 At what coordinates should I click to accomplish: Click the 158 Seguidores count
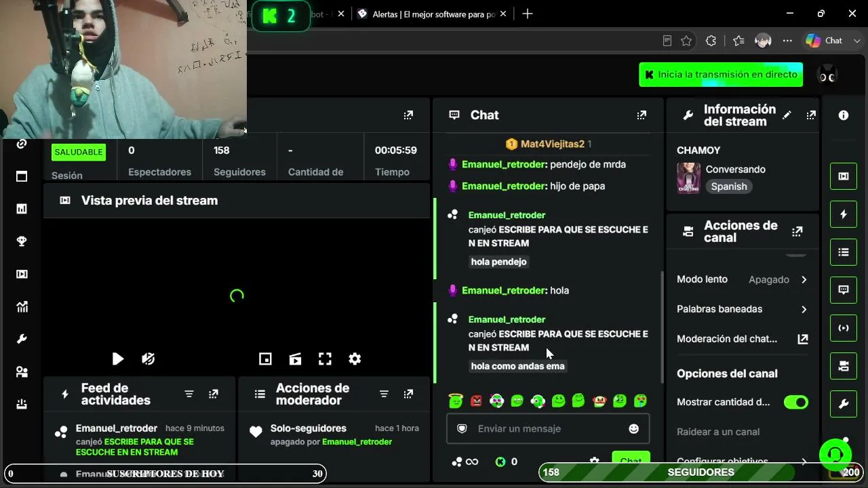pyautogui.click(x=222, y=150)
